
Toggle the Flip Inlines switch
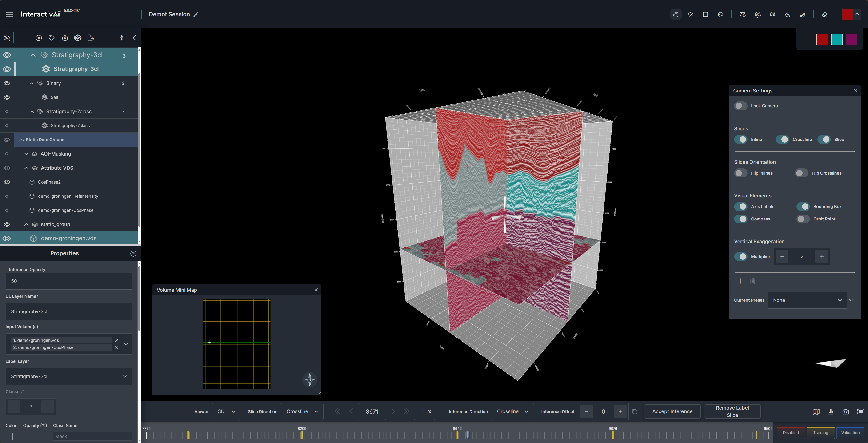click(x=741, y=173)
